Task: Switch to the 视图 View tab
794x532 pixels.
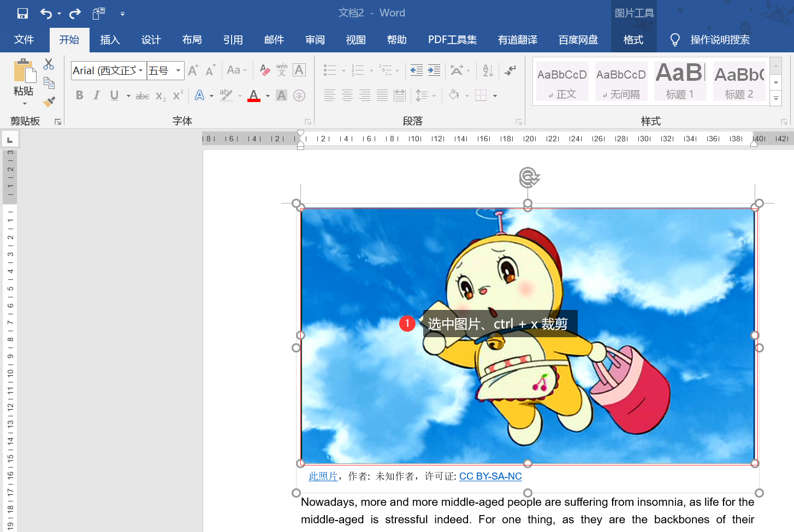Action: point(356,40)
